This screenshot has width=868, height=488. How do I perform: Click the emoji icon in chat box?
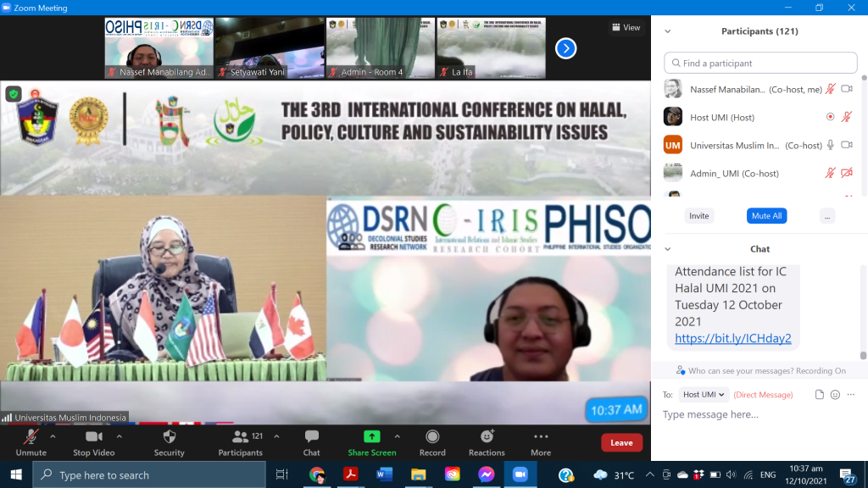tap(835, 395)
